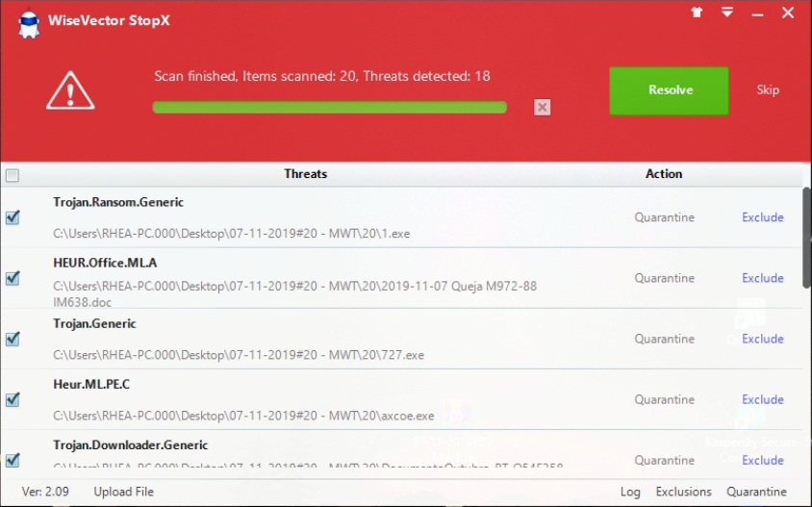Image resolution: width=812 pixels, height=507 pixels.
Task: Click the file path ending in axcoe.exe
Action: (x=243, y=416)
